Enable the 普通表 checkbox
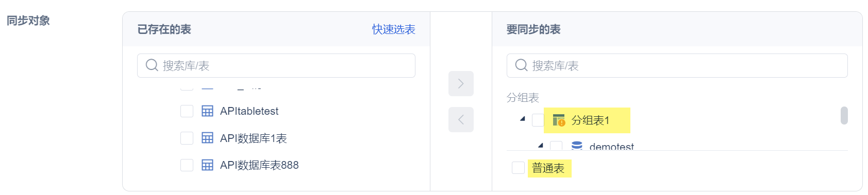This screenshot has height=195, width=868. [518, 168]
